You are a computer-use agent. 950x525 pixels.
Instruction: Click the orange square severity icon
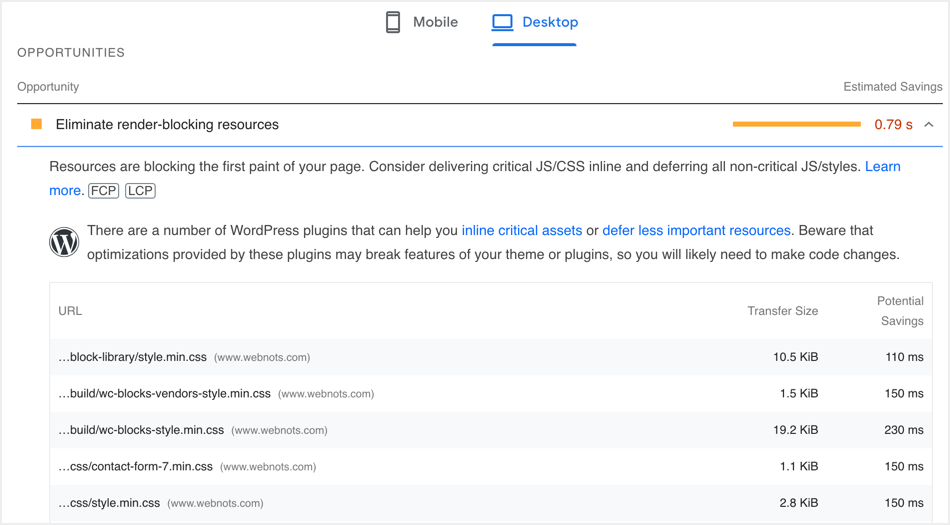(x=37, y=124)
